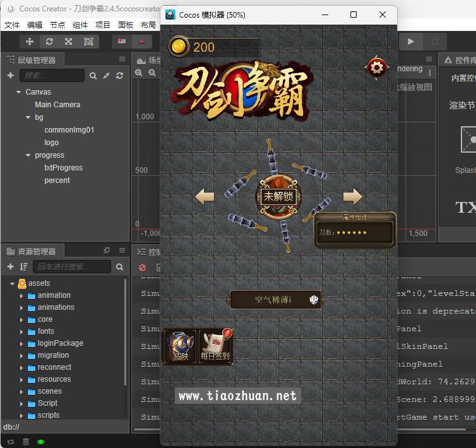
Task: Click the left arrow to previous skin
Action: (205, 197)
